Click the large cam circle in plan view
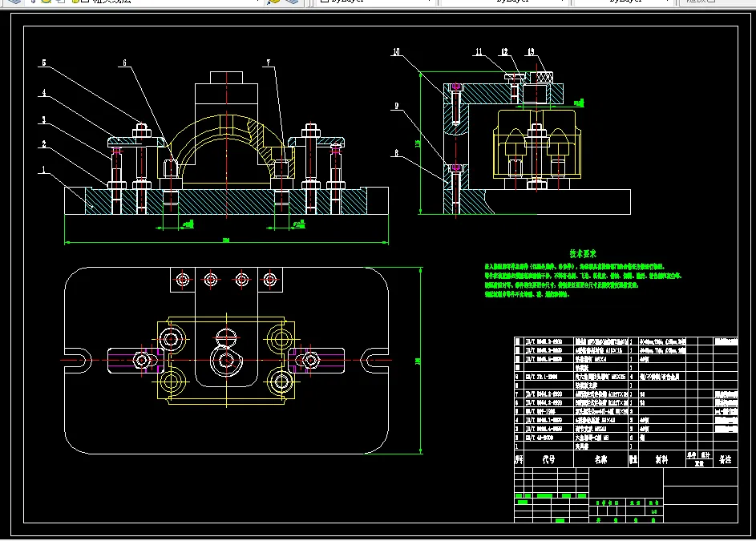Screen dimensions: 756x541 pos(225,359)
